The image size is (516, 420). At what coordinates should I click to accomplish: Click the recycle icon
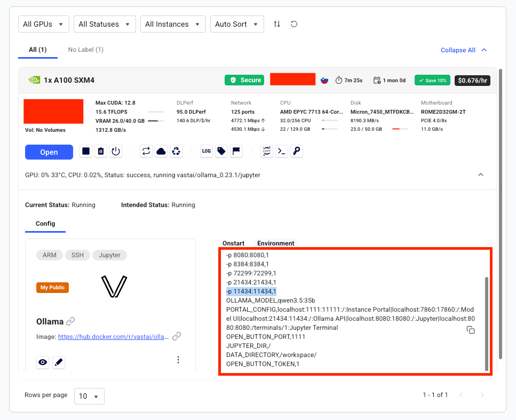(176, 152)
